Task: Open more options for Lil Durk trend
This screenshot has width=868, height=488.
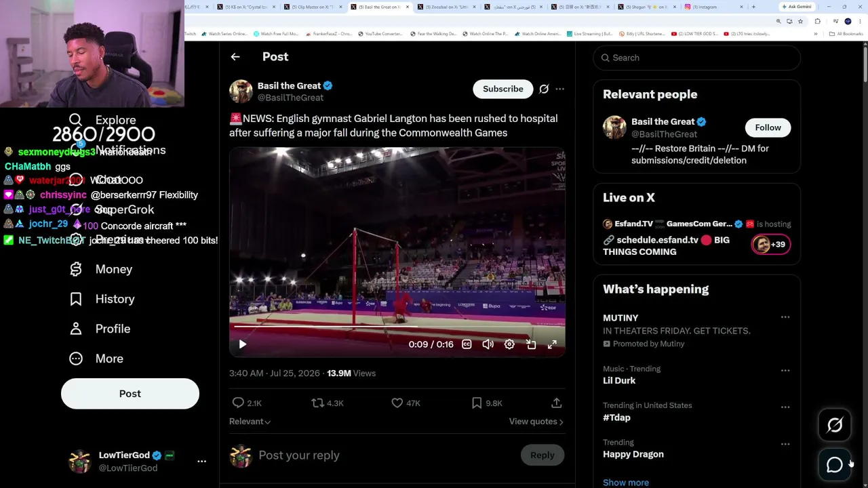Action: click(785, 370)
